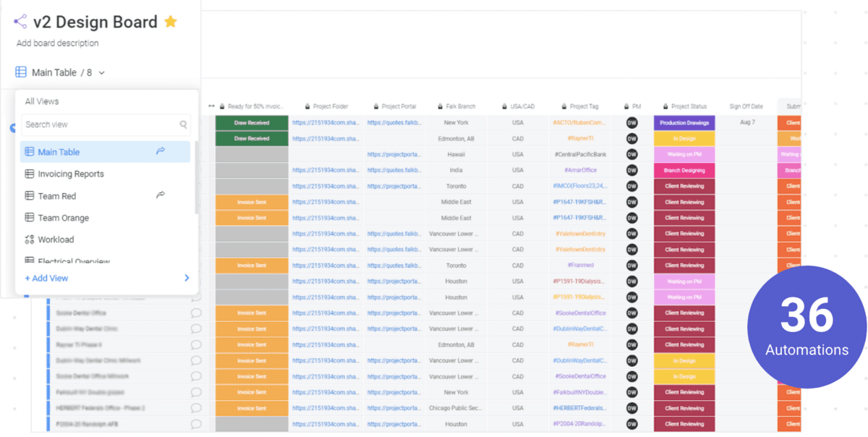Click the + Add View link
The width and height of the screenshot is (868, 437).
click(47, 278)
